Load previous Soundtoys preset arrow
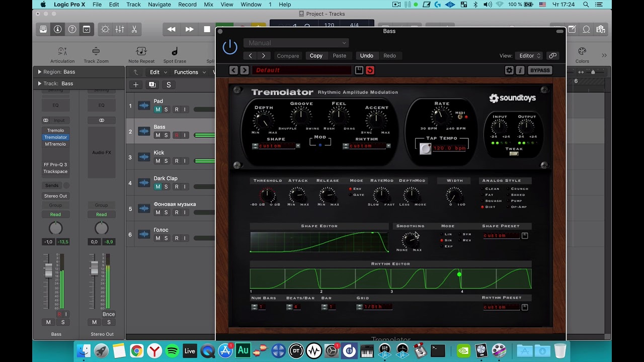This screenshot has width=644, height=362. pos(233,70)
